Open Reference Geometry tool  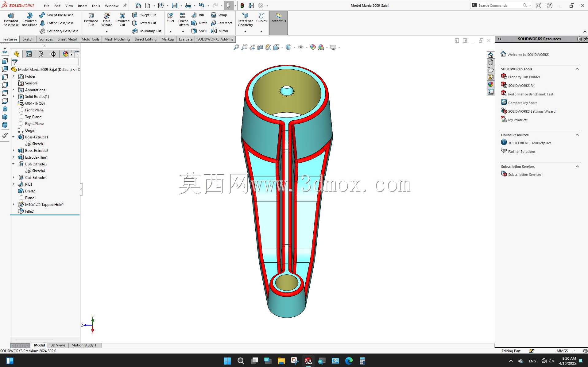[245, 20]
